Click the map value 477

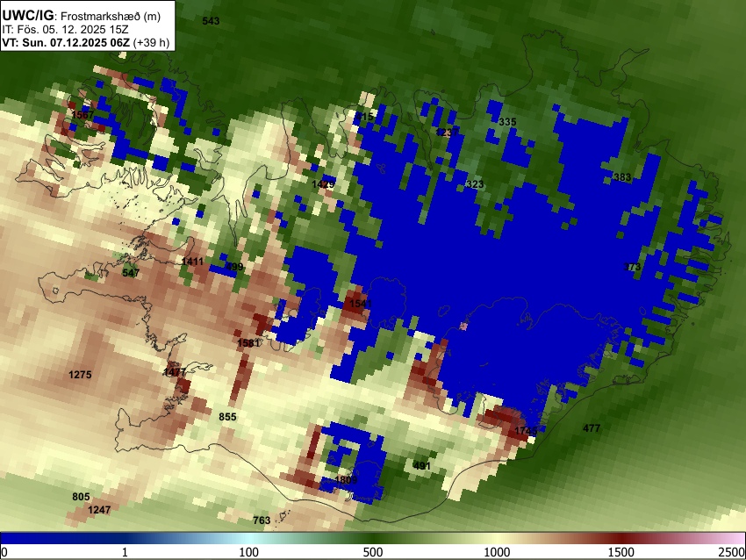point(592,428)
